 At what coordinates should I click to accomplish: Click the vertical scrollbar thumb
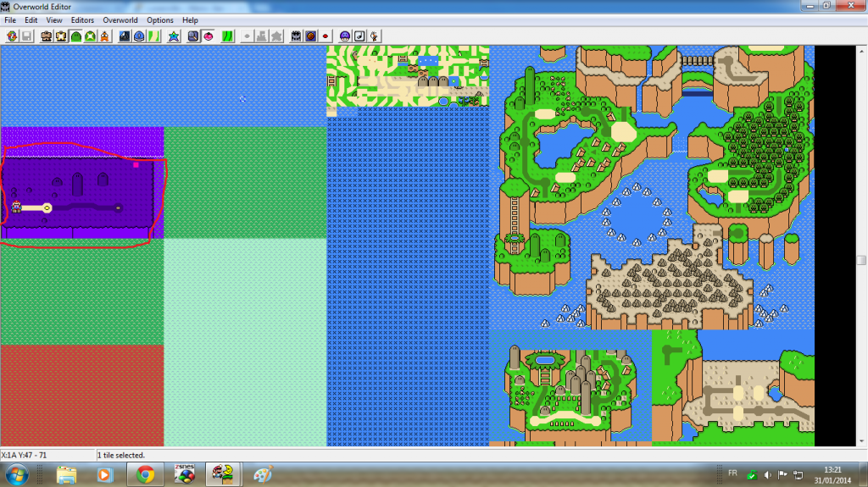point(861,260)
